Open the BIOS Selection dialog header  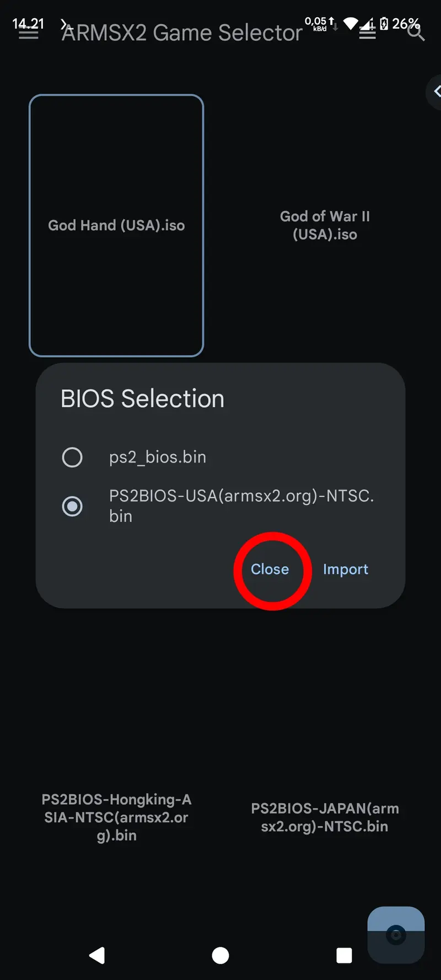click(x=142, y=399)
